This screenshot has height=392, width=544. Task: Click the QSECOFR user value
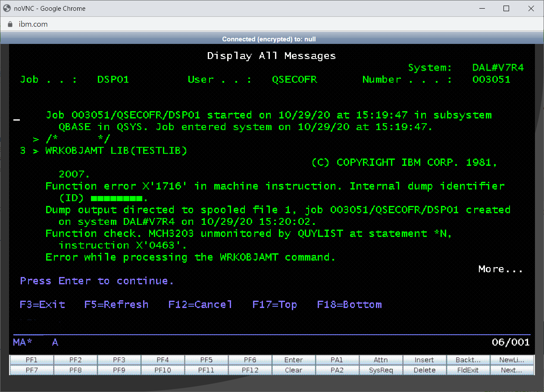294,80
